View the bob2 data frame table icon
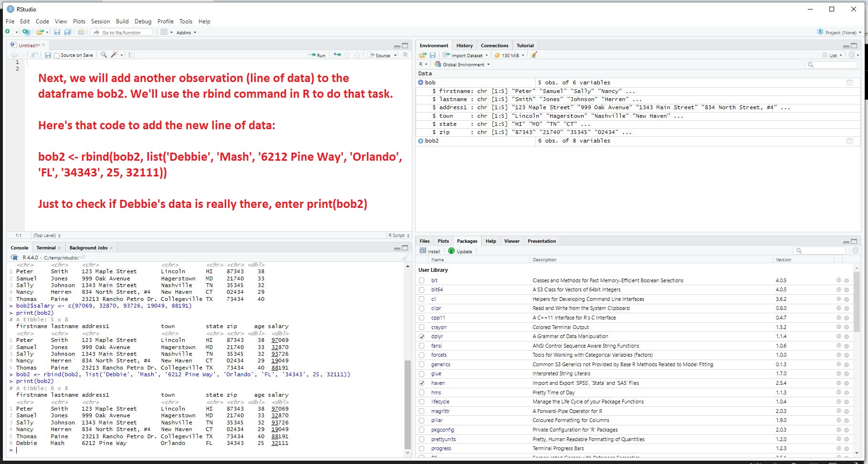Screen dimensions: 868x464 pos(849,141)
